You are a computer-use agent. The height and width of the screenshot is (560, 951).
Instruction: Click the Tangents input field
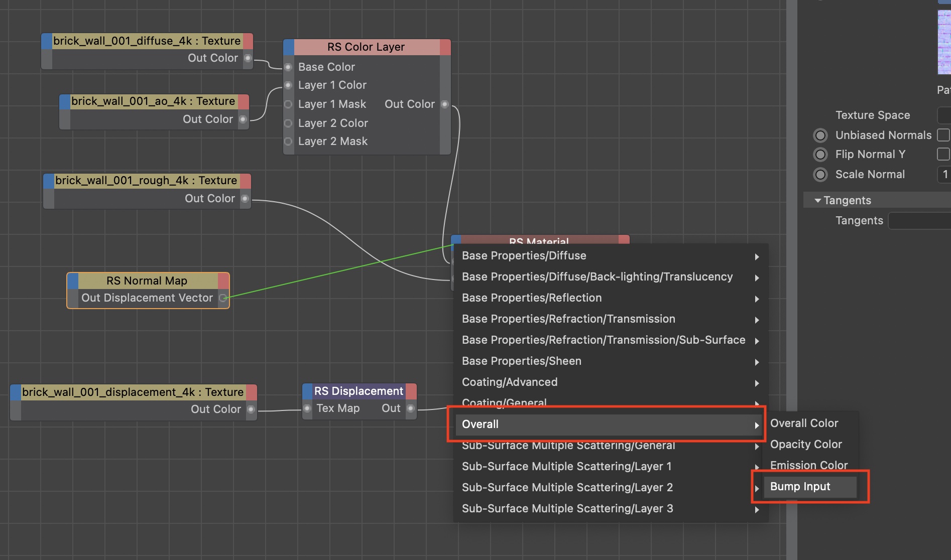pos(919,221)
